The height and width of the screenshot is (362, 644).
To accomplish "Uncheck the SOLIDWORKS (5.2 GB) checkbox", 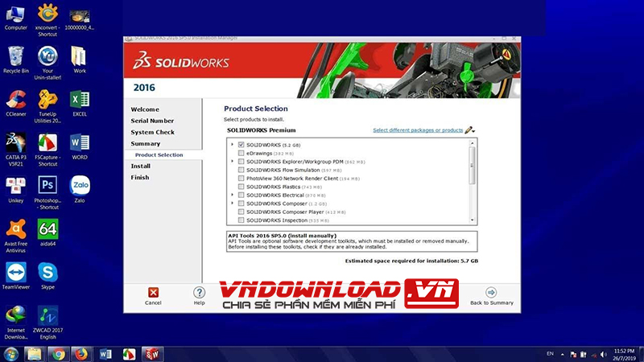I will point(241,145).
